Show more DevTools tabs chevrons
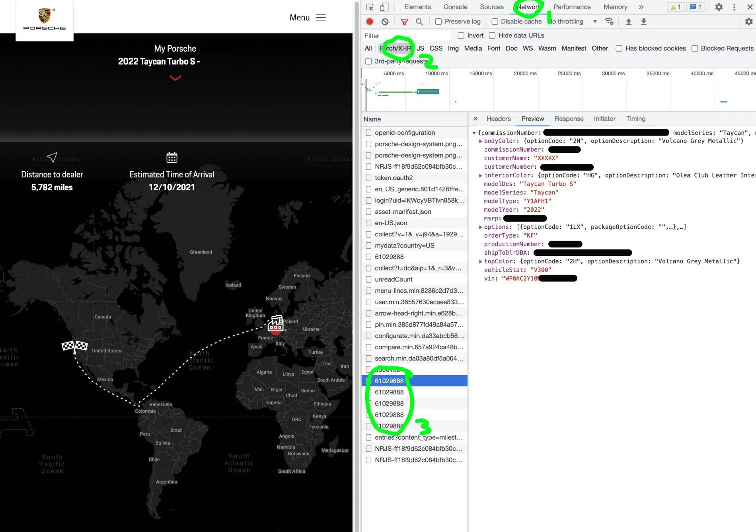The height and width of the screenshot is (532, 756). click(x=641, y=7)
